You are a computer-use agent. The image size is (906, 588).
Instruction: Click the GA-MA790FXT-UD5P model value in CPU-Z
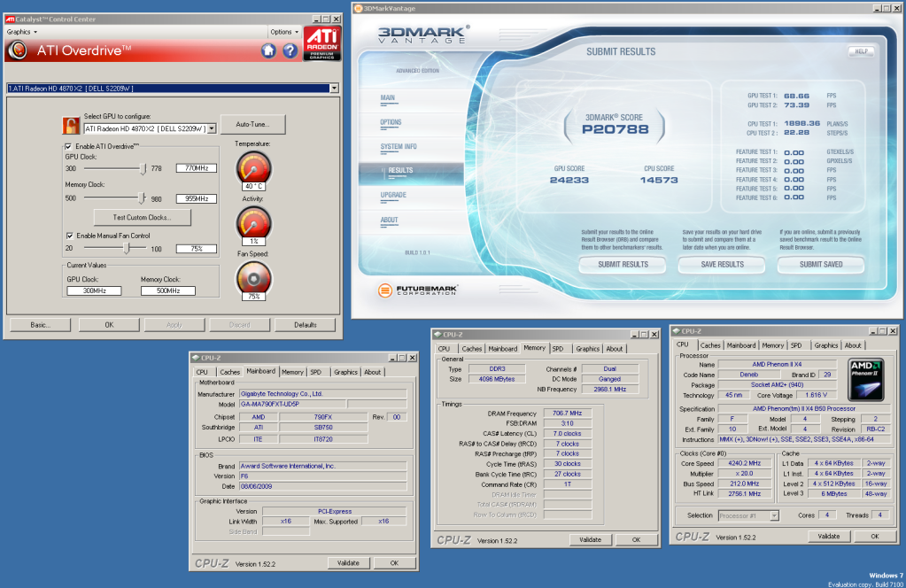click(x=291, y=405)
